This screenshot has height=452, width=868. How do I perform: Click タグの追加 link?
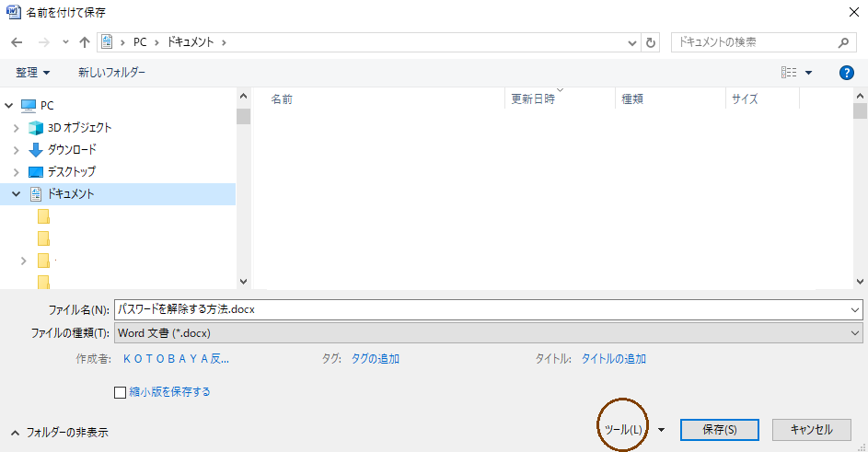(x=375, y=359)
